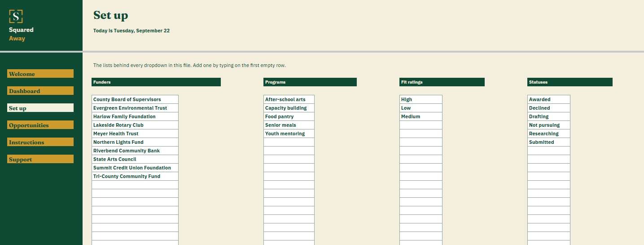Click first empty row under Fit ratings
This screenshot has width=644, height=245.
click(x=421, y=125)
